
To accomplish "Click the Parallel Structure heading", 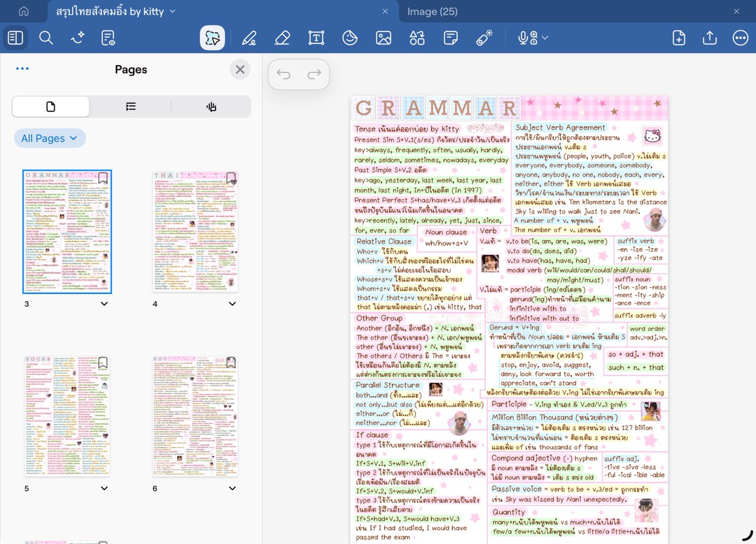I will [x=387, y=385].
